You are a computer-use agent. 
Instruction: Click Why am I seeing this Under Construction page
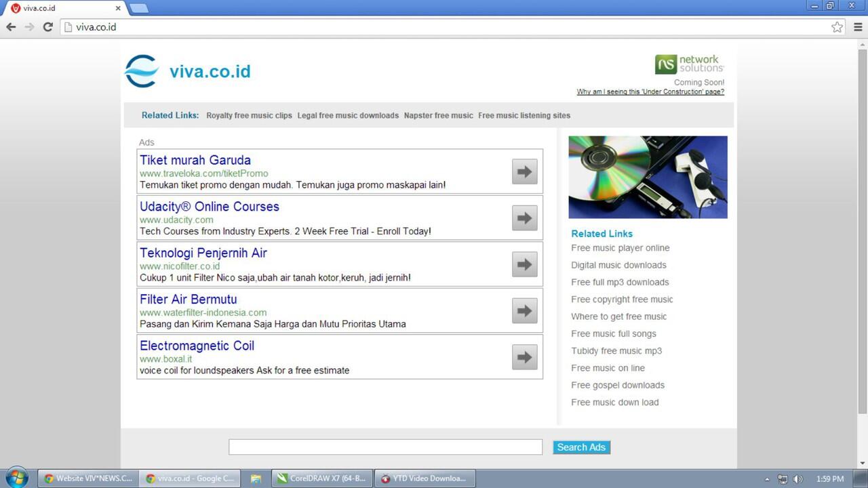[x=650, y=91]
